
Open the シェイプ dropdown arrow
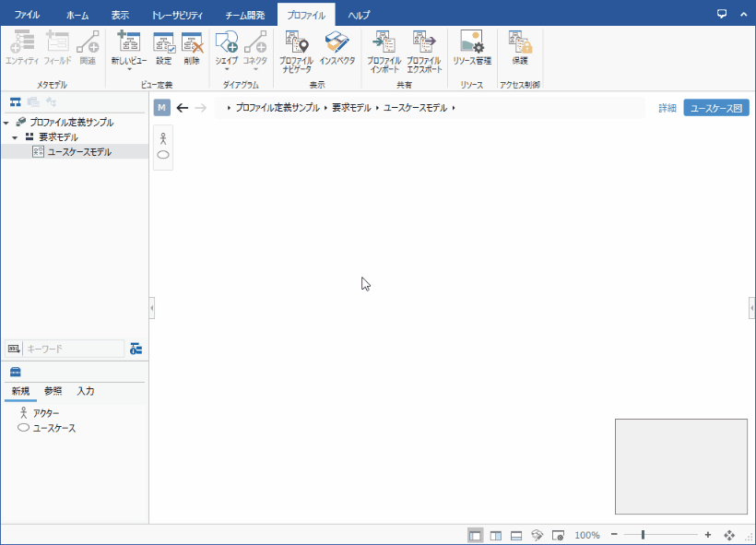(x=226, y=69)
